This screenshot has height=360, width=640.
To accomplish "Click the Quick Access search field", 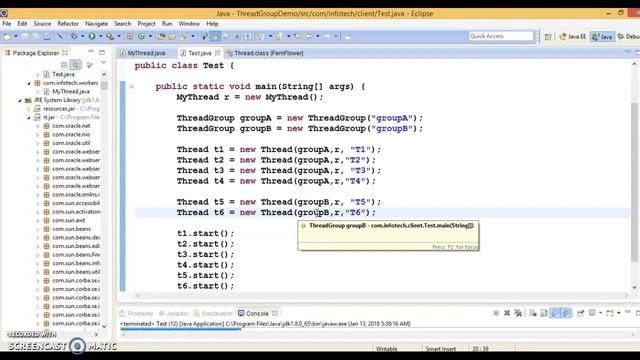I will pyautogui.click(x=501, y=36).
